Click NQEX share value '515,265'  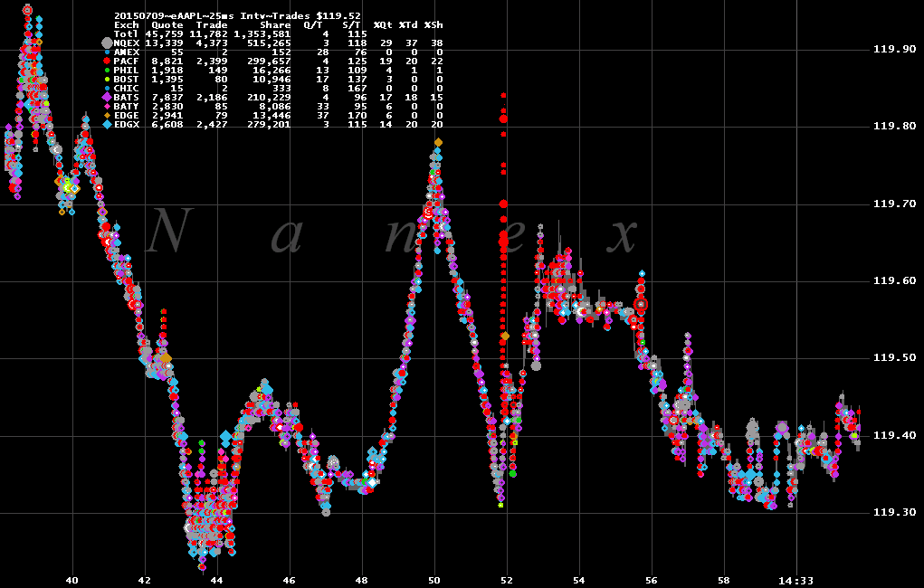pos(269,43)
